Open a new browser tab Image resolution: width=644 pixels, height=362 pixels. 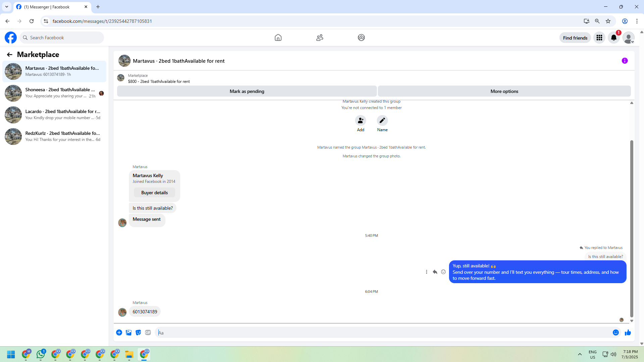[x=98, y=7]
